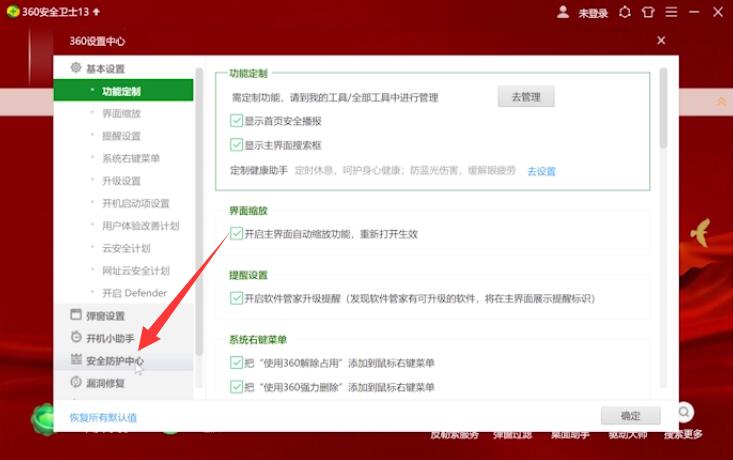Click the bird decoration icon in main window
The width and height of the screenshot is (733, 460).
click(701, 232)
